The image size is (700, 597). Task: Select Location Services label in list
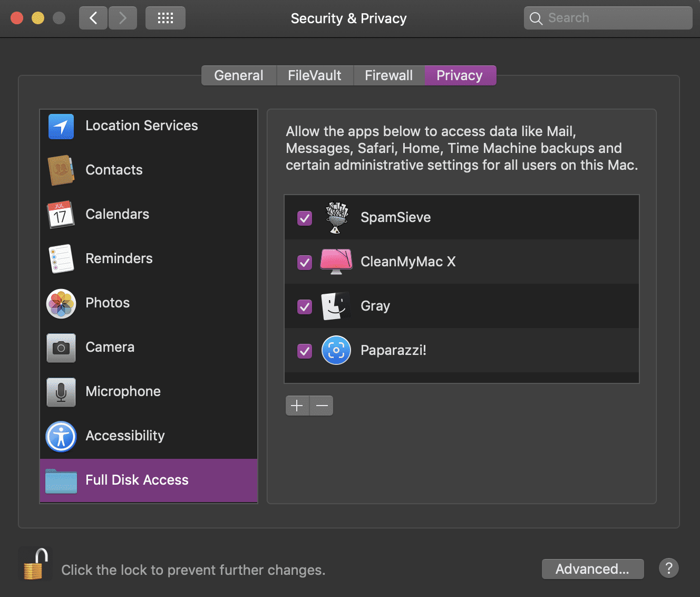142,126
